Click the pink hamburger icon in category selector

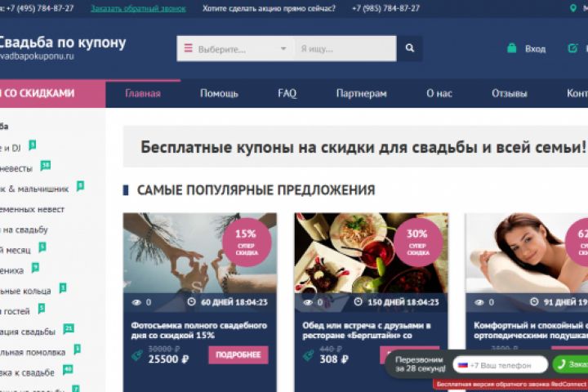click(x=189, y=48)
